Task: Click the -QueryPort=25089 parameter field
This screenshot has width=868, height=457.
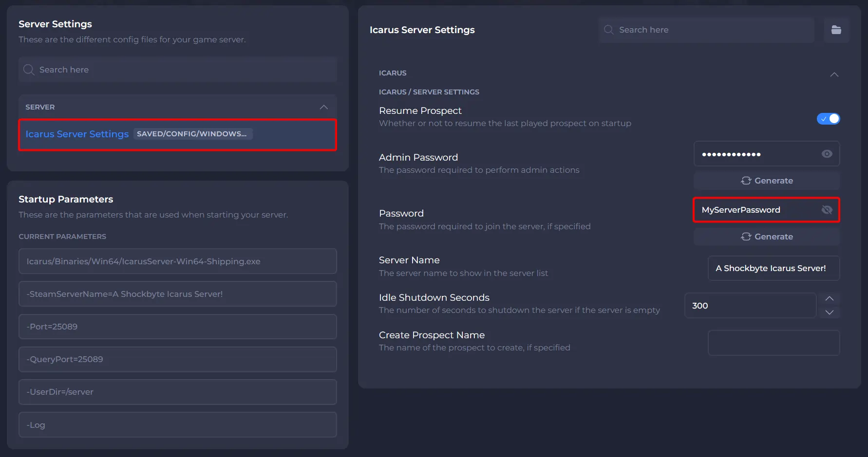Action: click(177, 359)
